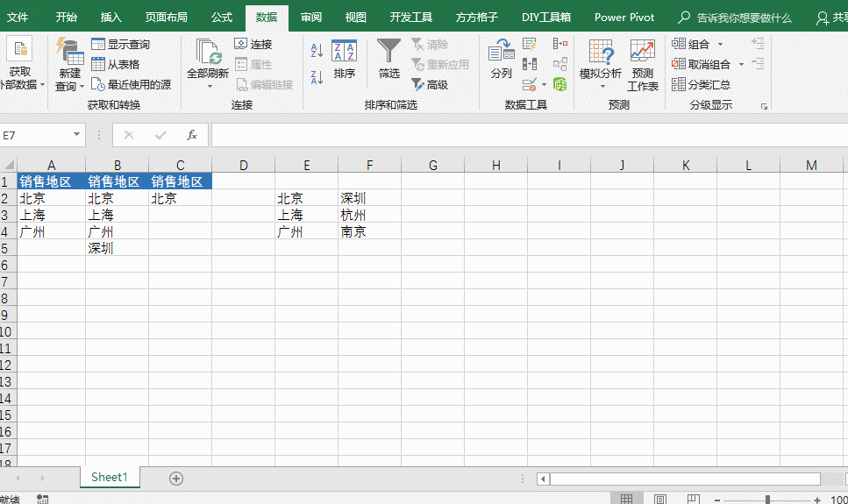Switch to the Page Layout (页面布局) tab
Viewport: 848px width, 504px height.
pos(166,18)
